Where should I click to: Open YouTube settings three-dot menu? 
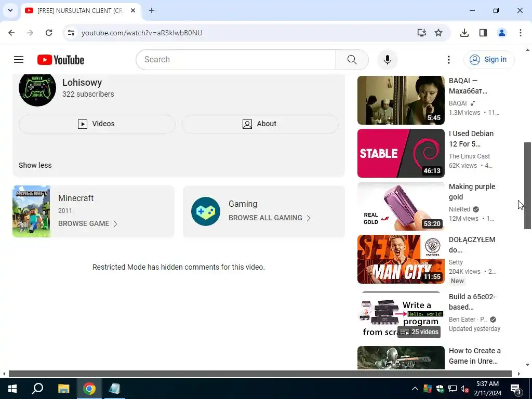[448, 60]
